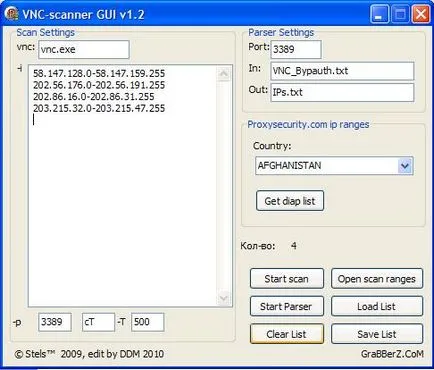The height and width of the screenshot is (370, 434).
Task: Click the Out field containing IPs.txt
Action: (342, 92)
